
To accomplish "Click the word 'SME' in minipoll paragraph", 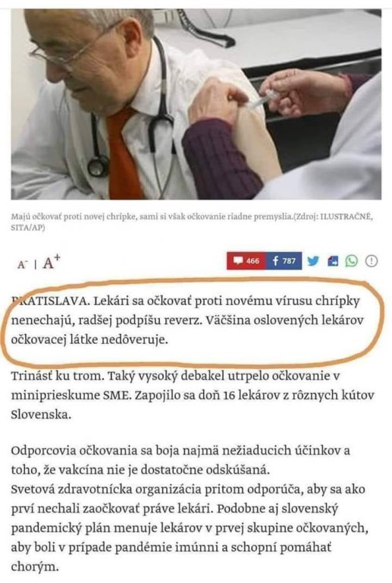I will click(117, 395).
